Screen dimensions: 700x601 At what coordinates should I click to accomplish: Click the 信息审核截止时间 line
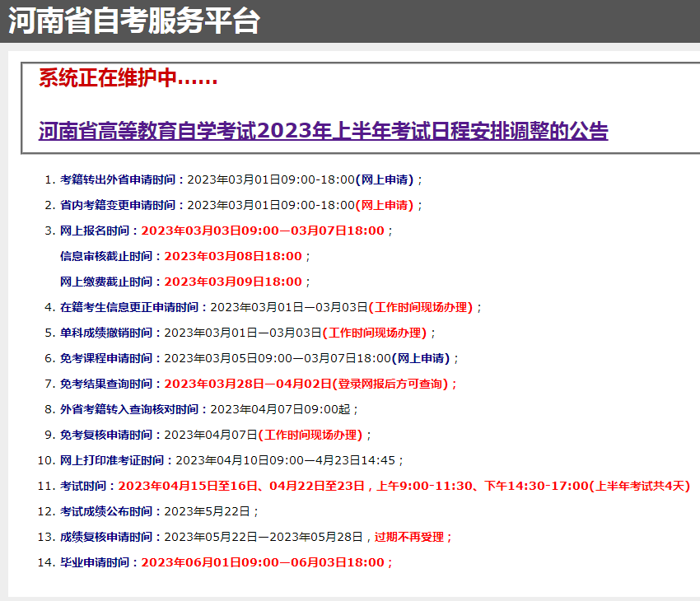181,256
